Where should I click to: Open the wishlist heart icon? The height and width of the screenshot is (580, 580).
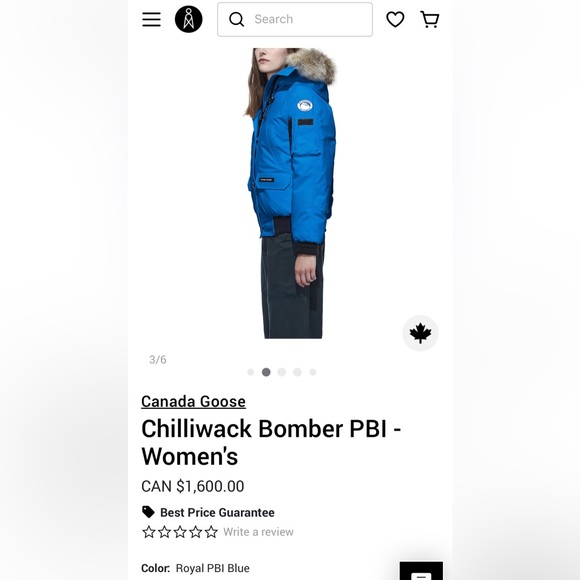pyautogui.click(x=395, y=19)
